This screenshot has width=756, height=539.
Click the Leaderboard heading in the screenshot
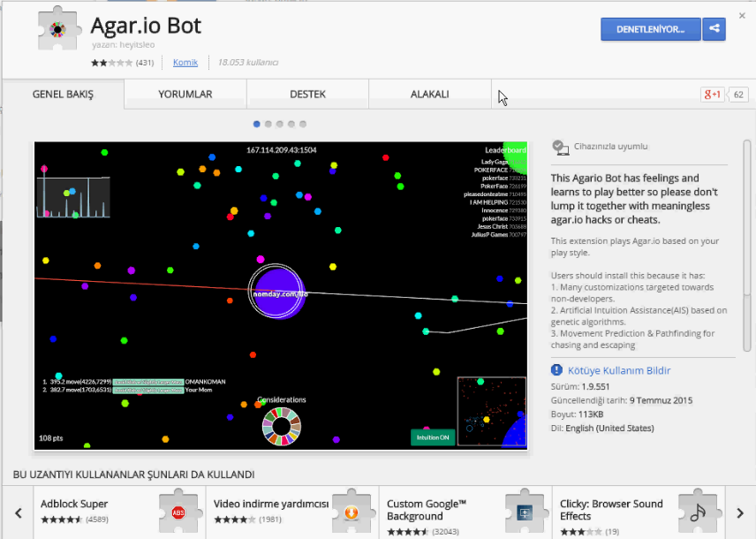505,150
